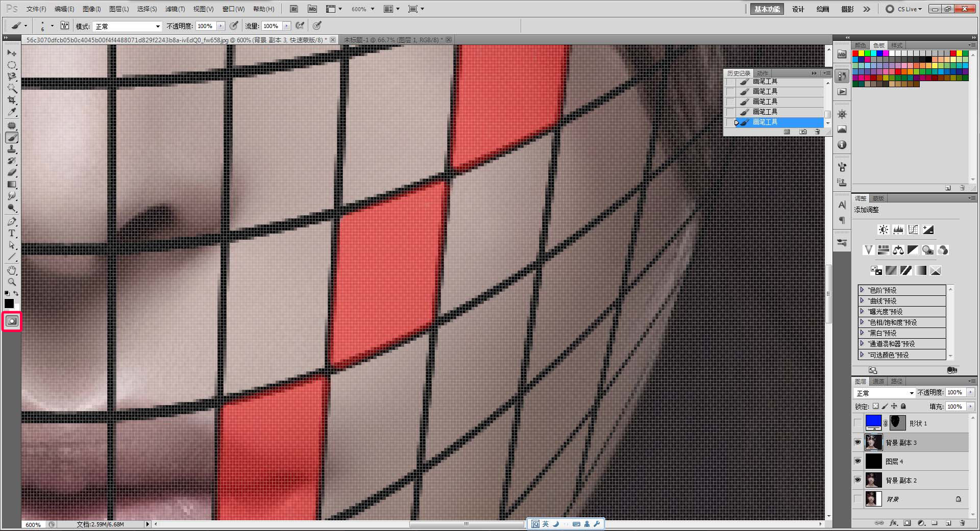
Task: Select the Horizontal Type tool
Action: coord(11,233)
